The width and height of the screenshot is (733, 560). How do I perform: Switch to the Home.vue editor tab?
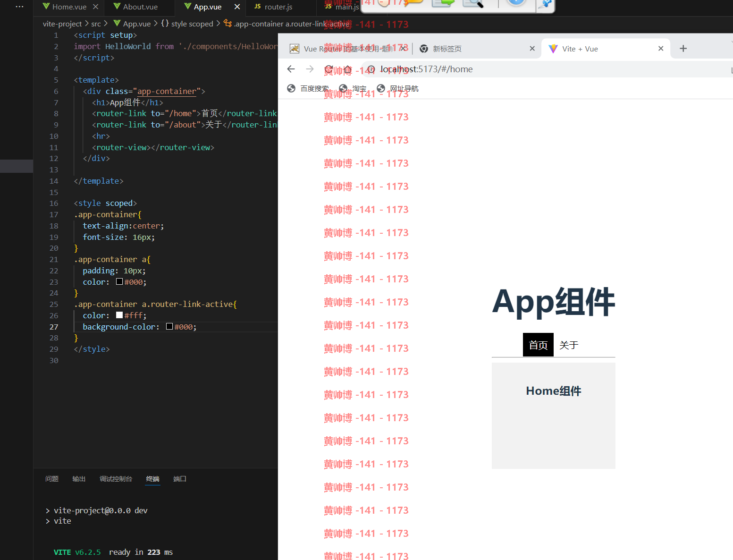[69, 7]
